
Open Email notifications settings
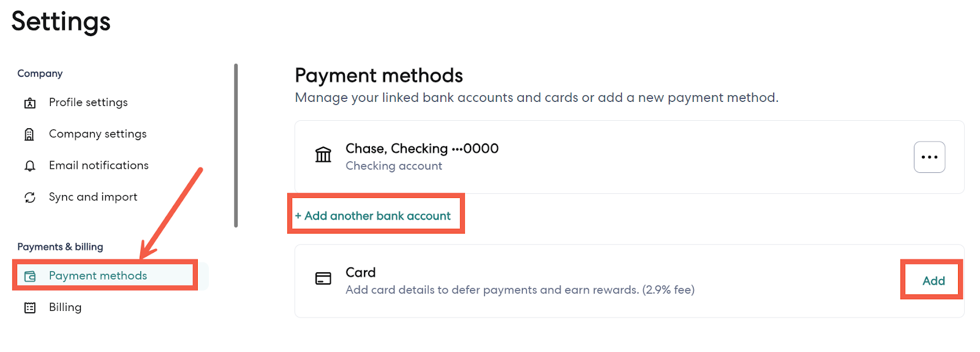click(x=99, y=166)
